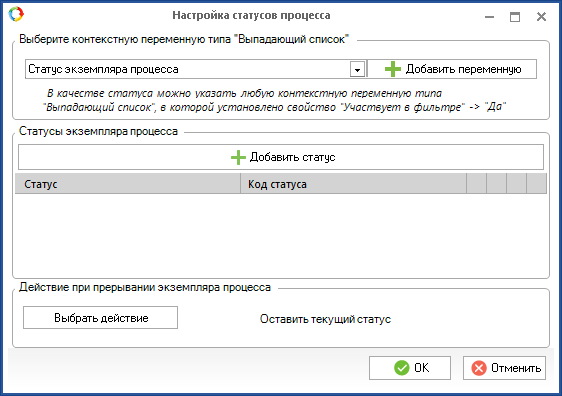Image resolution: width=562 pixels, height=396 pixels.
Task: Maximize the status settings window
Action: (x=515, y=17)
